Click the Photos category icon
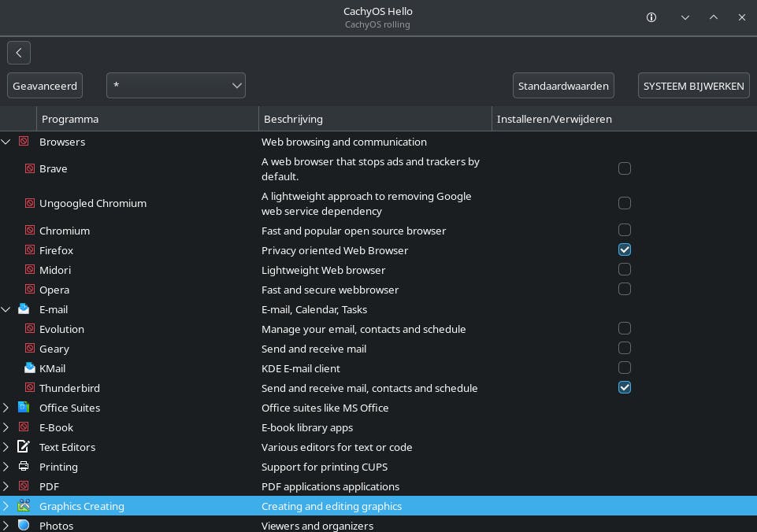Viewport: 757px width, 532px height. pos(24,525)
